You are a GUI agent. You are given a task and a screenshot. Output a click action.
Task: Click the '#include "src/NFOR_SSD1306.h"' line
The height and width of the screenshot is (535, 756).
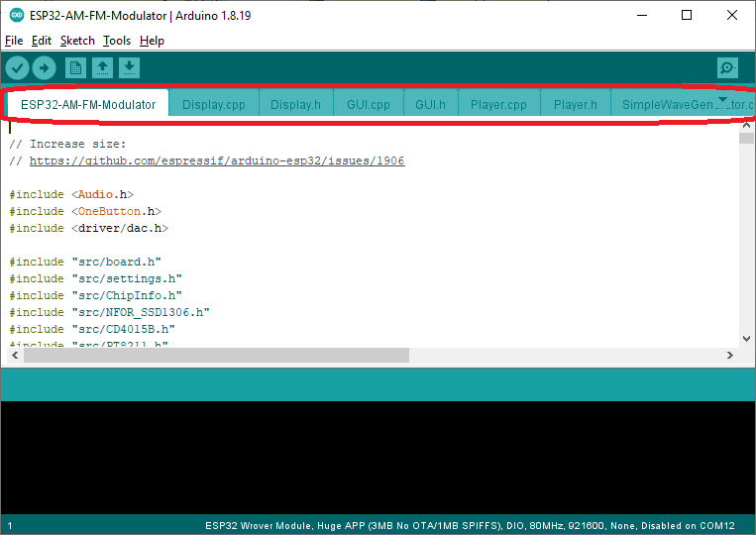tap(109, 312)
